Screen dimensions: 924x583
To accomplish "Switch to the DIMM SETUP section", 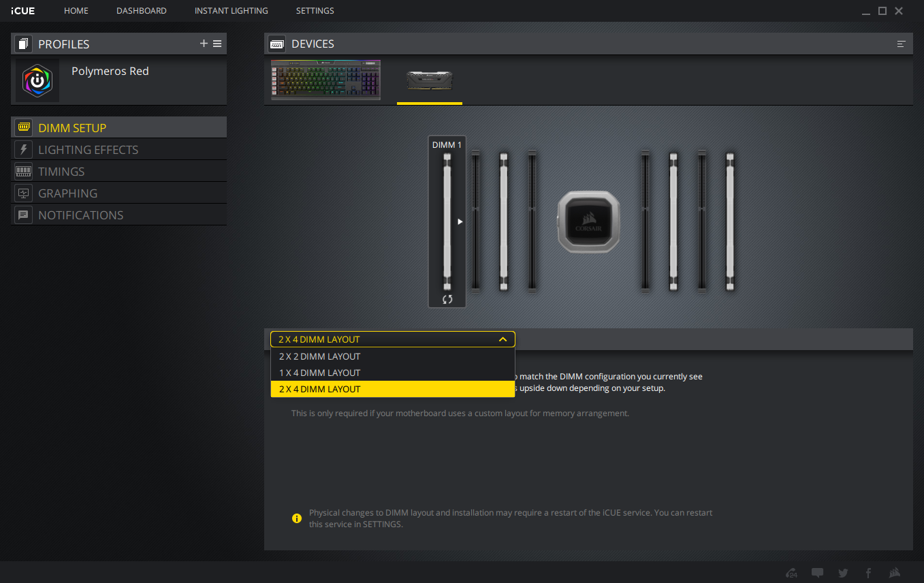I will [119, 127].
